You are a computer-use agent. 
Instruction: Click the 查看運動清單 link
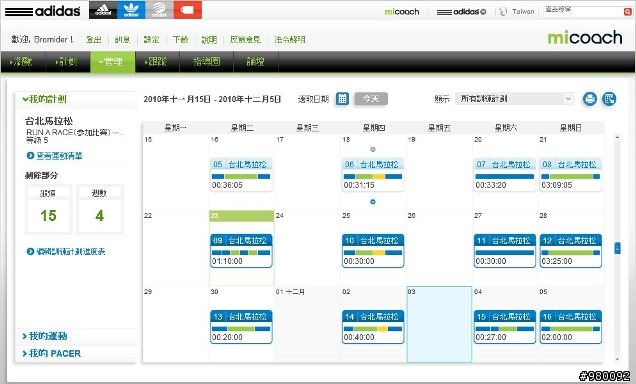[59, 155]
